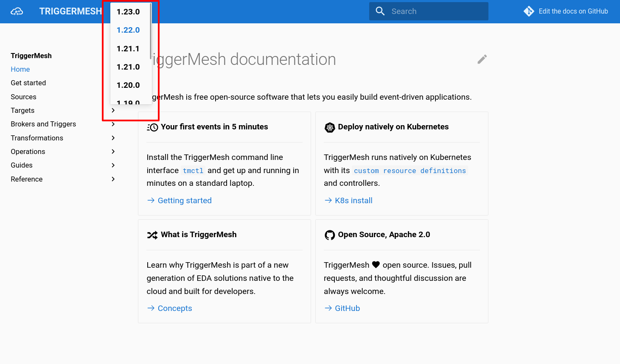
Task: Click the Deploy natively on Kubernetes heading
Action: click(393, 127)
